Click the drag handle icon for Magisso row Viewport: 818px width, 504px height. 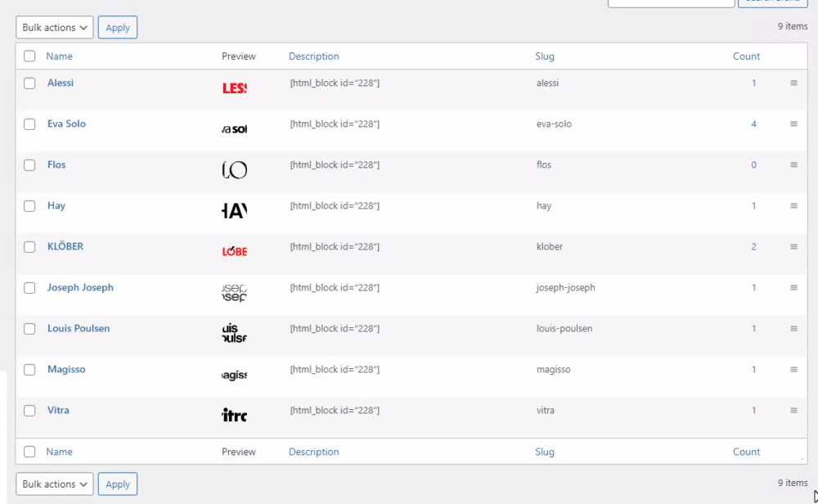tap(793, 369)
